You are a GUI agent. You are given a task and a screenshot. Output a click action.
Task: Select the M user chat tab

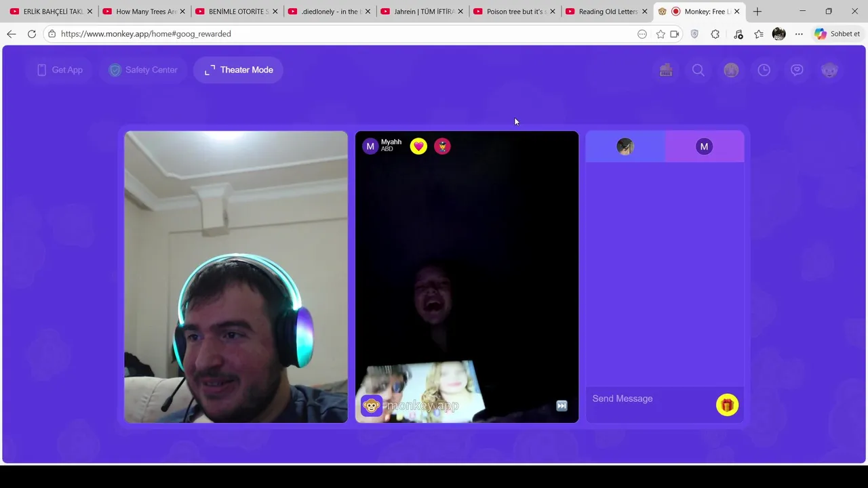coord(705,146)
